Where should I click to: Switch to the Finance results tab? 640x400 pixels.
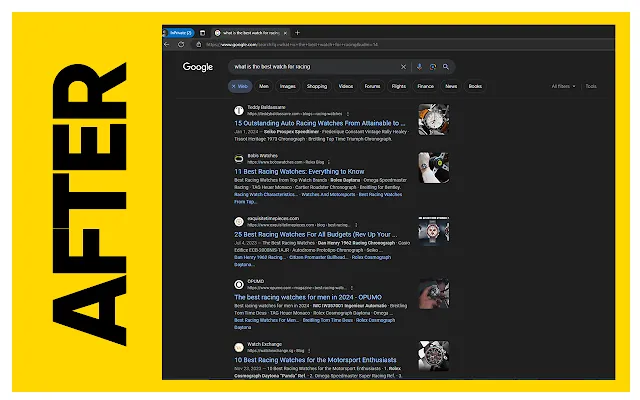click(x=425, y=86)
